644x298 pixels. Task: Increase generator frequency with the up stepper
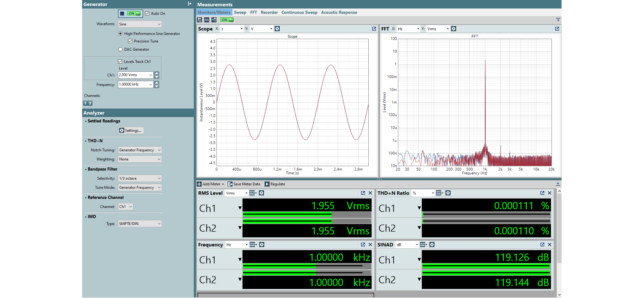pyautogui.click(x=157, y=83)
